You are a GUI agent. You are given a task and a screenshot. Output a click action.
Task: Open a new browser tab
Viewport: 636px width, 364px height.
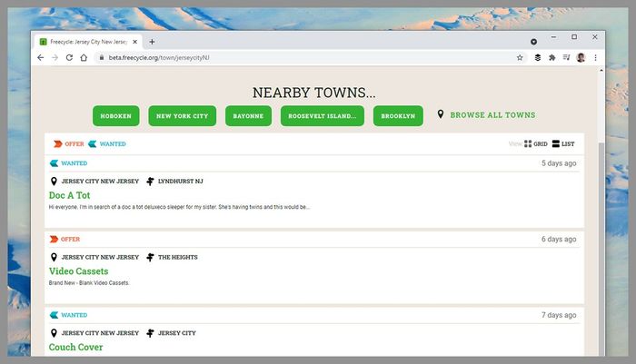(152, 42)
